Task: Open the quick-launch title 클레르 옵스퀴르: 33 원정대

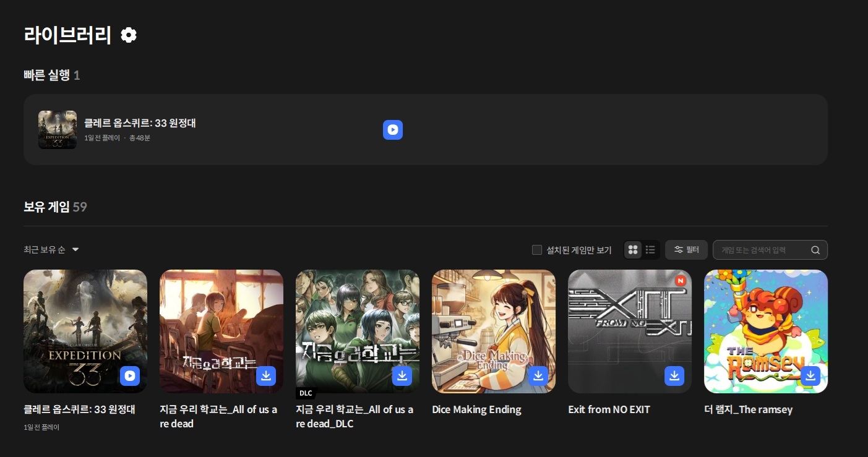Action: [140, 123]
